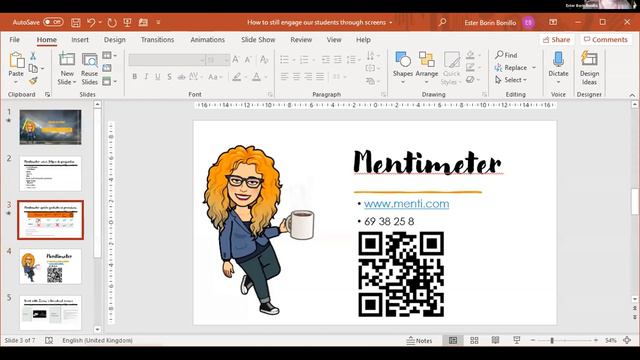The image size is (640, 360).
Task: Switch to the Slide Show tab
Action: [258, 40]
